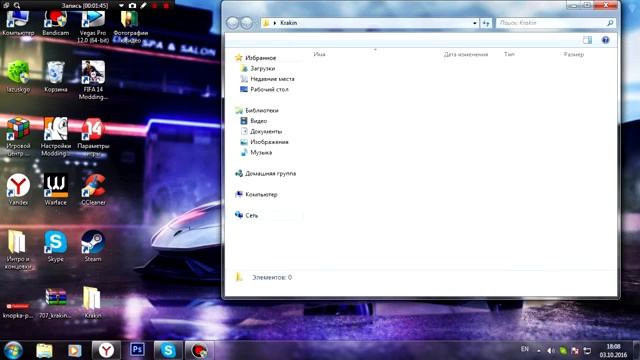Open the Windows Start menu
Screen dimensions: 640x360
pos(13,351)
